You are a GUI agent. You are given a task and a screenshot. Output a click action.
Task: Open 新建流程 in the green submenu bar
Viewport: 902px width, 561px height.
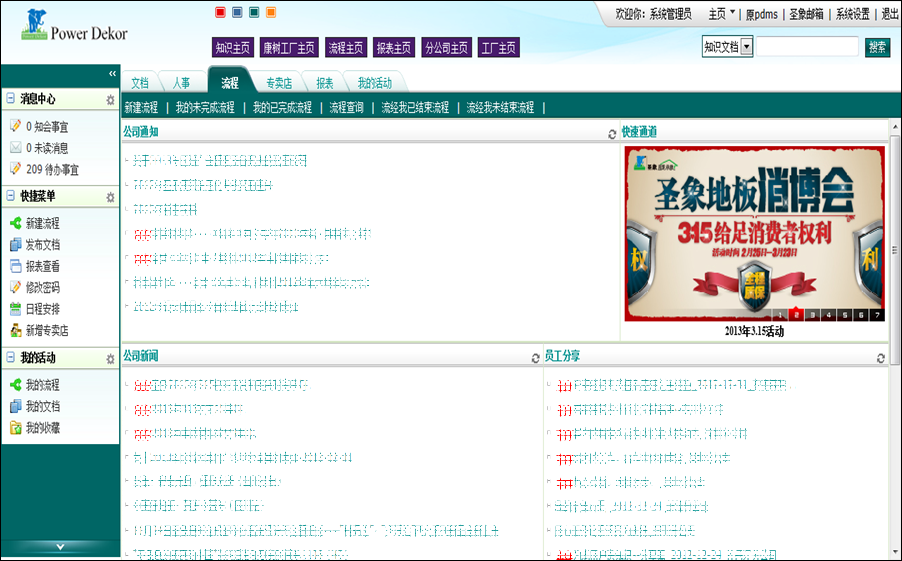tap(141, 108)
